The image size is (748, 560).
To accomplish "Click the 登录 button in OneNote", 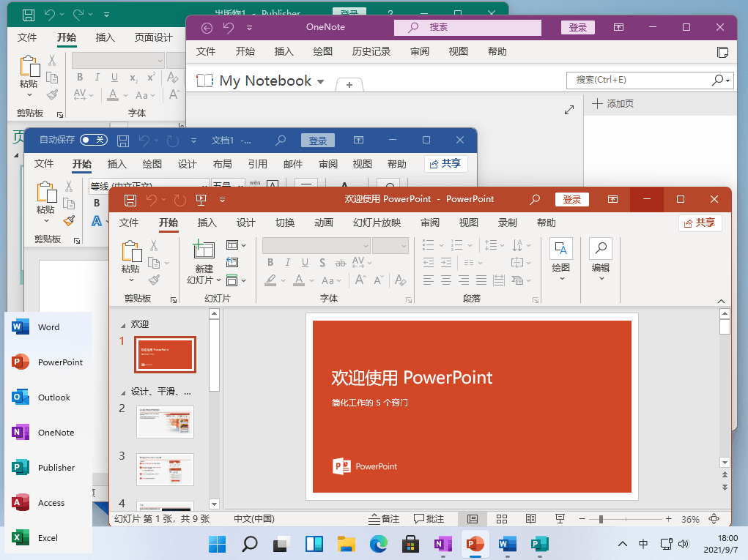I will (578, 27).
